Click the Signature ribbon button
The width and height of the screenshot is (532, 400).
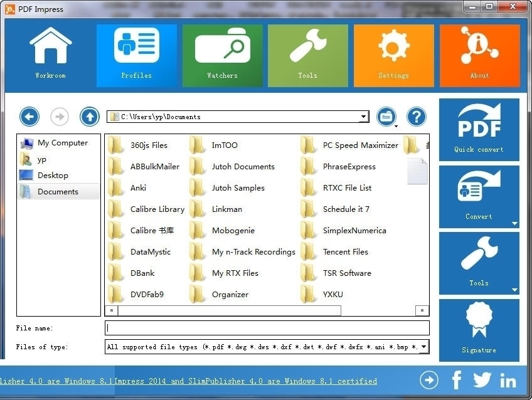[479, 330]
